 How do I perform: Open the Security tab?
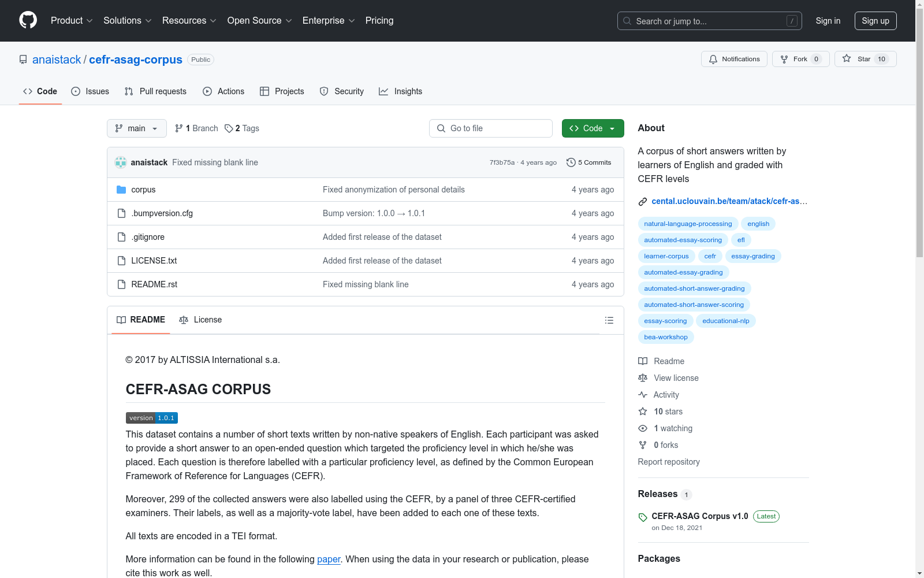tap(342, 91)
